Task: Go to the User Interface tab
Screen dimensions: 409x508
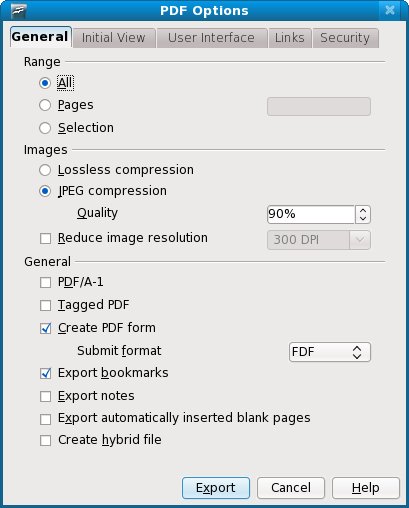Action: click(211, 38)
